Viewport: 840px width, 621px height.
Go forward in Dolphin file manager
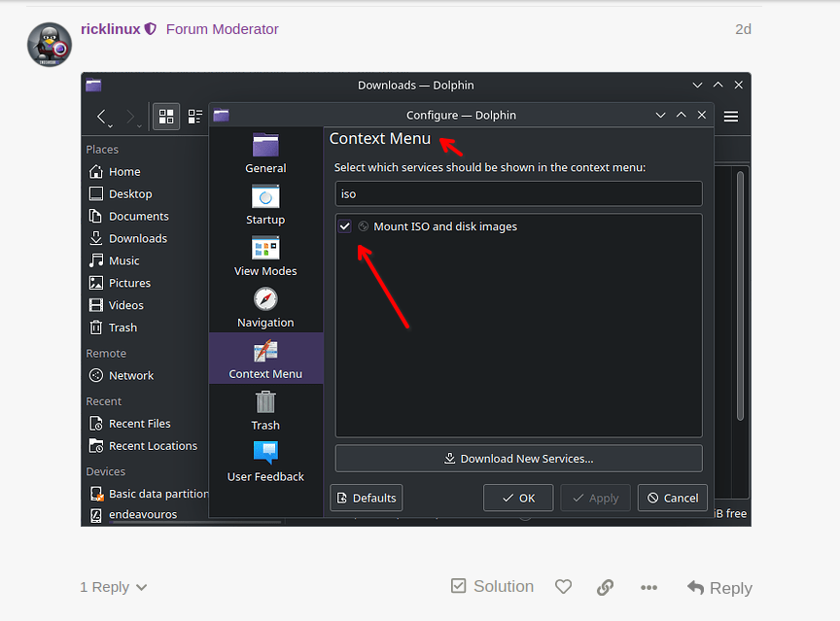(129, 117)
